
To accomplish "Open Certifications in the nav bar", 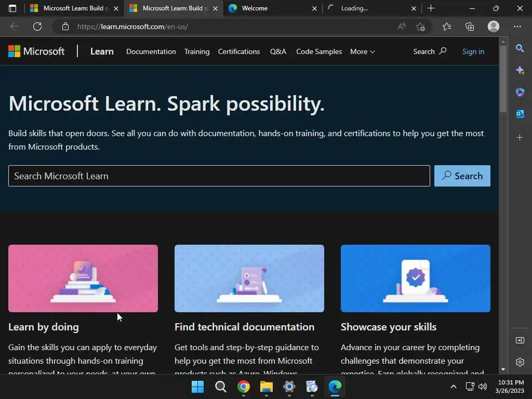I will [239, 51].
